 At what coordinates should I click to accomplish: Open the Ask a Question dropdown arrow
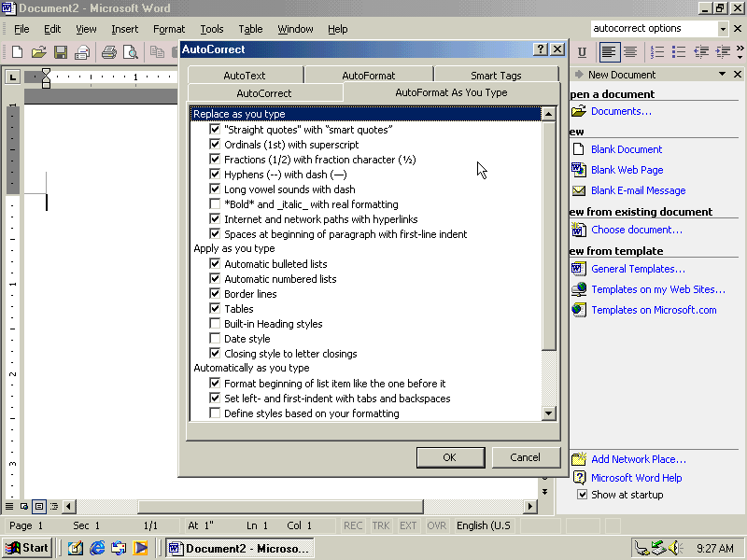723,29
